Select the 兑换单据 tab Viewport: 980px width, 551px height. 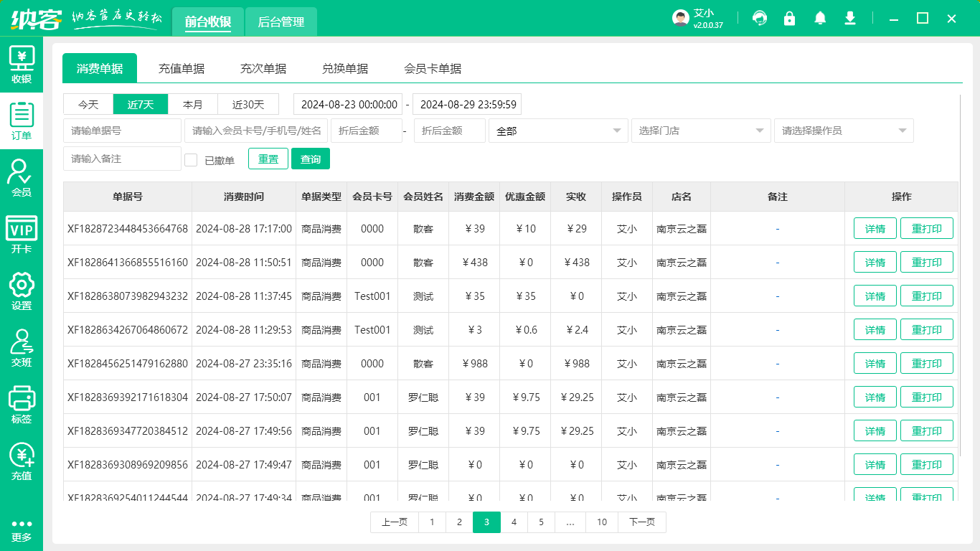coord(345,69)
